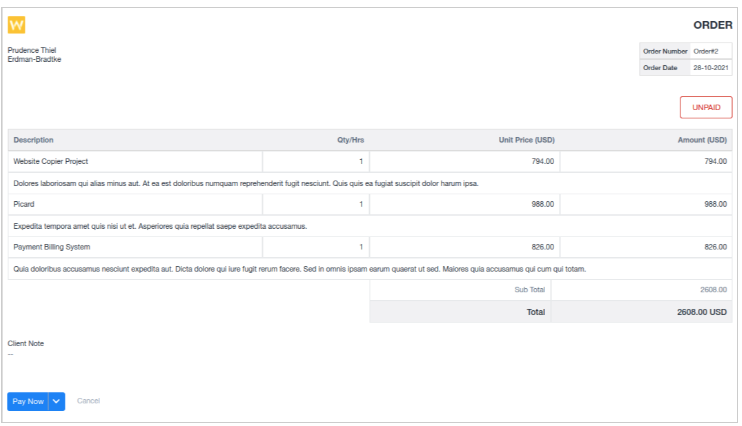742x426 pixels.
Task: Select the Website Copier Project row
Action: [x=370, y=161]
